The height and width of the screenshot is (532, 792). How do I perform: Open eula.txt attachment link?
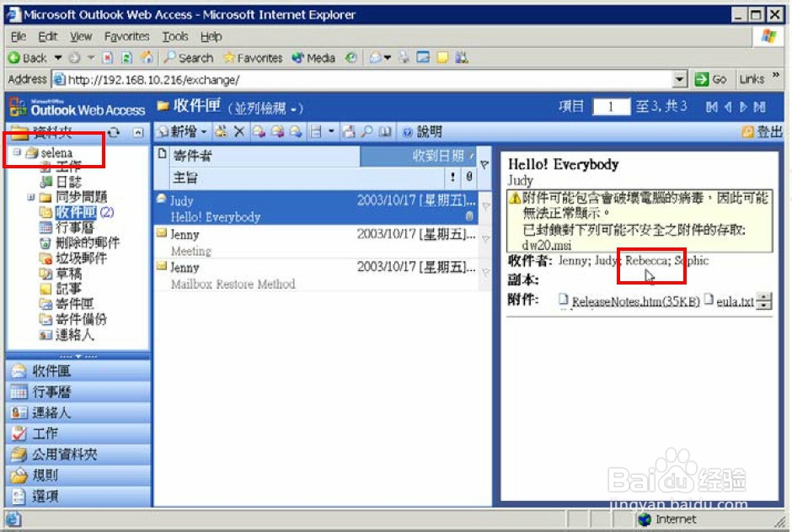(735, 301)
